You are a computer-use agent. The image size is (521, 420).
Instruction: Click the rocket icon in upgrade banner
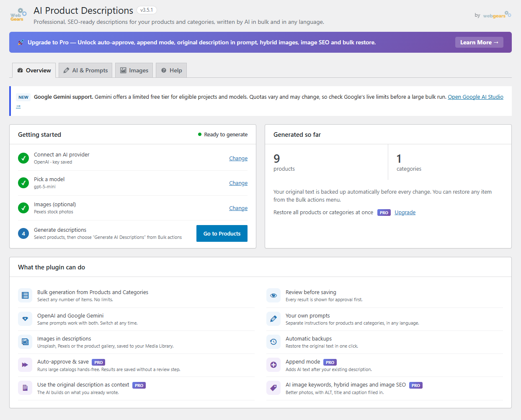(21, 42)
